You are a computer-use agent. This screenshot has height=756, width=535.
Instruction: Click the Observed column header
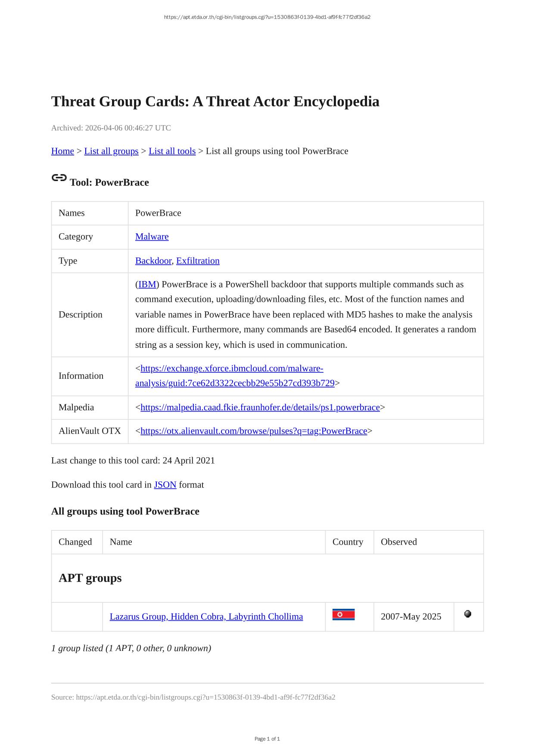pos(398,542)
